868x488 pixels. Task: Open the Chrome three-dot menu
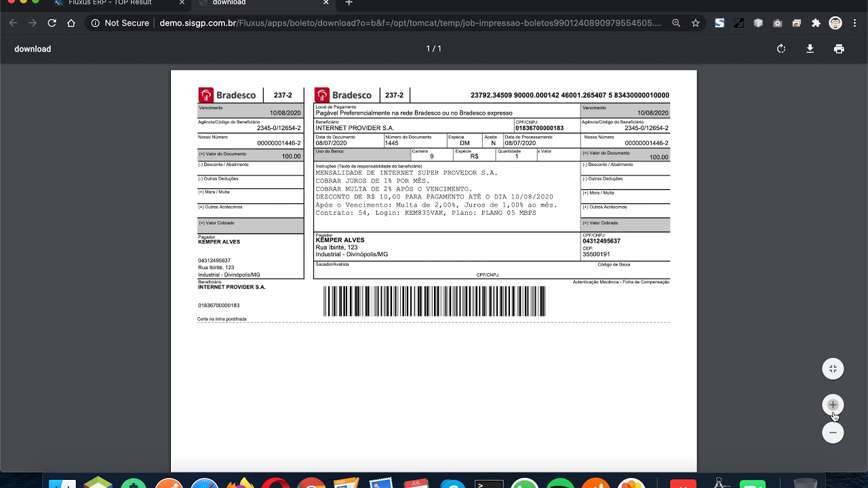856,23
